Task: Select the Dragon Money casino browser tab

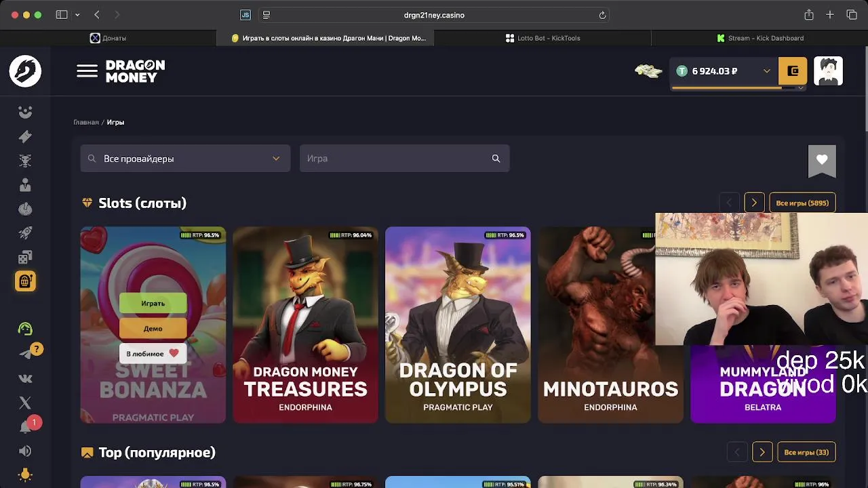Action: (x=325, y=38)
